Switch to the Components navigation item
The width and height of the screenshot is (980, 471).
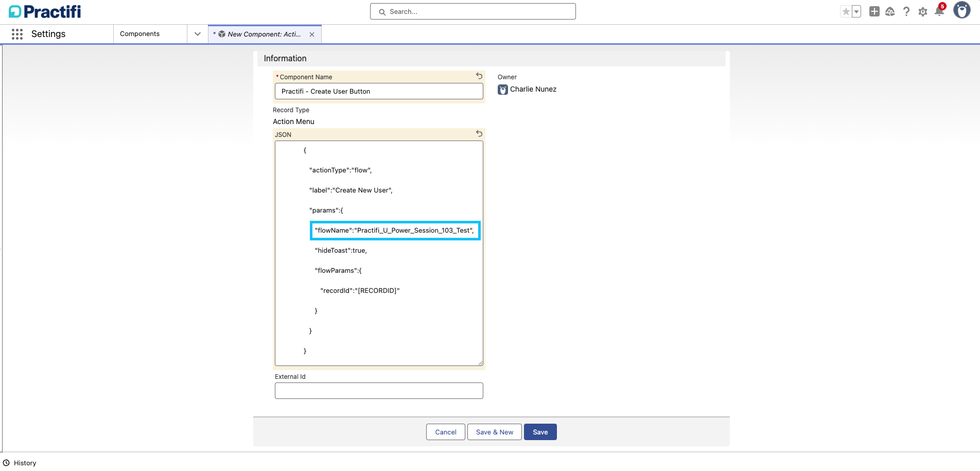point(139,34)
